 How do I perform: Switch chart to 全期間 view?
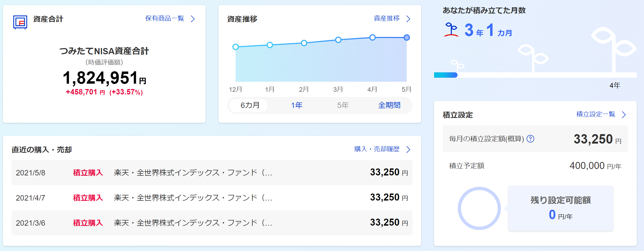(x=389, y=105)
